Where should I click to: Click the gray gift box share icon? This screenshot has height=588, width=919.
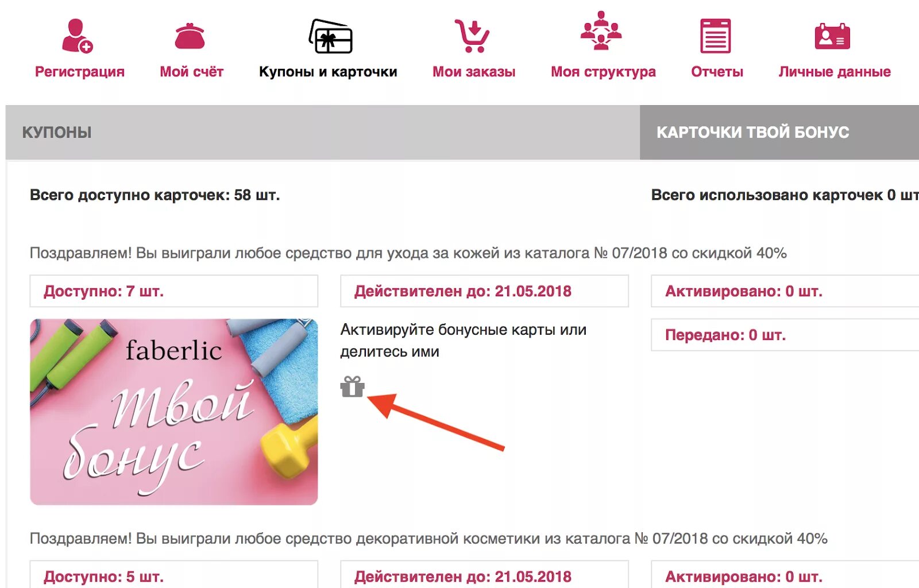tap(352, 386)
